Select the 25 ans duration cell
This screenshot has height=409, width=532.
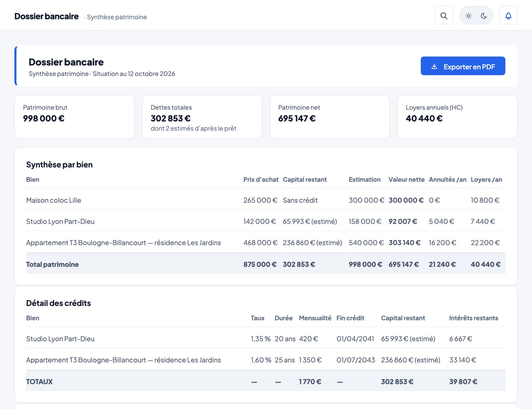[x=285, y=360]
